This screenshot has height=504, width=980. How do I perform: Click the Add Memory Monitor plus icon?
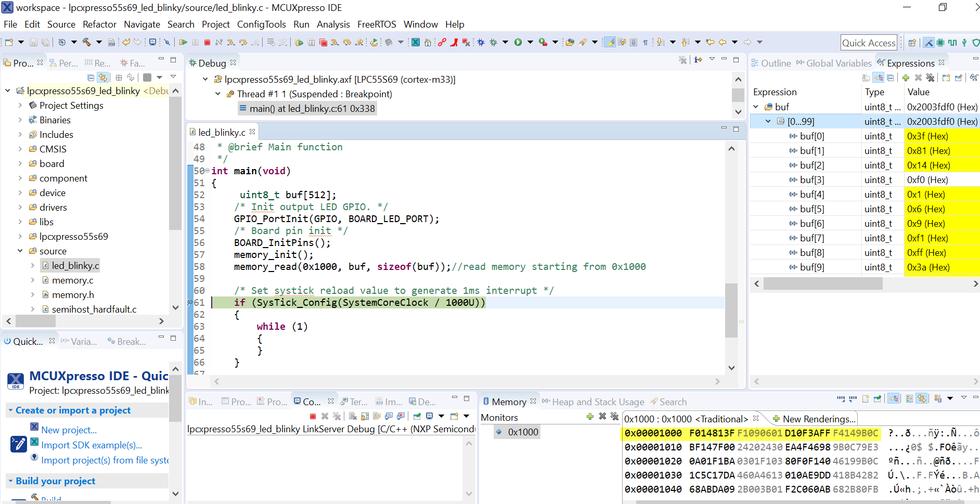click(590, 417)
